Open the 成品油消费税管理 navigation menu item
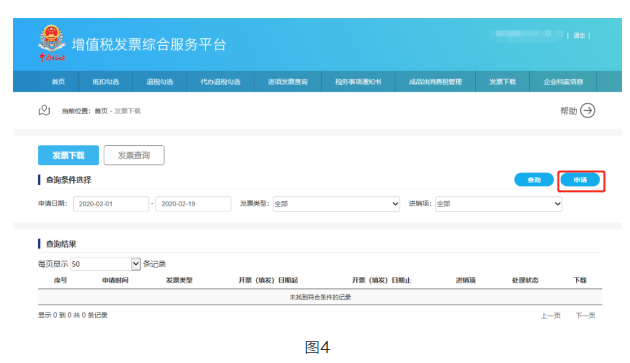This screenshot has width=630, height=363. coord(436,82)
